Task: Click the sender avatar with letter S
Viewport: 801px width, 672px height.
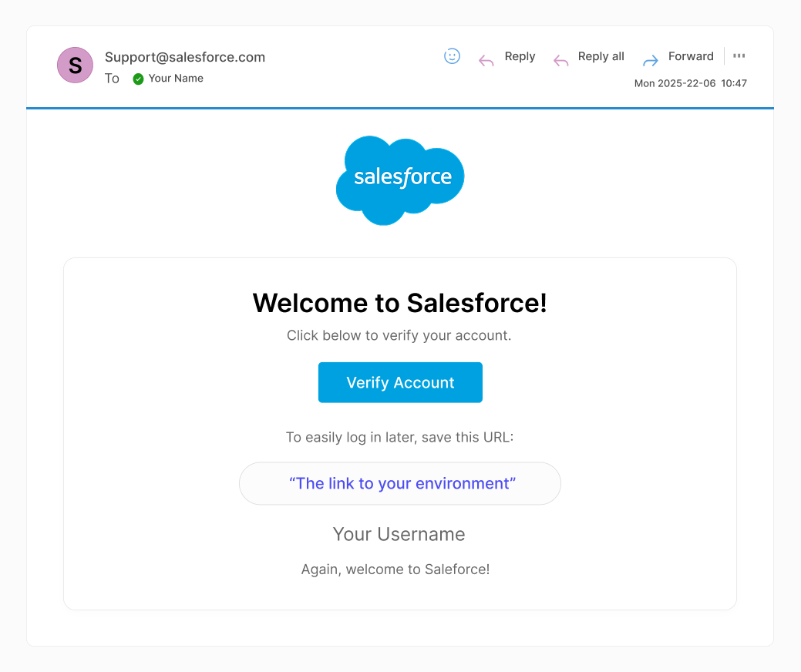Action: pyautogui.click(x=75, y=66)
